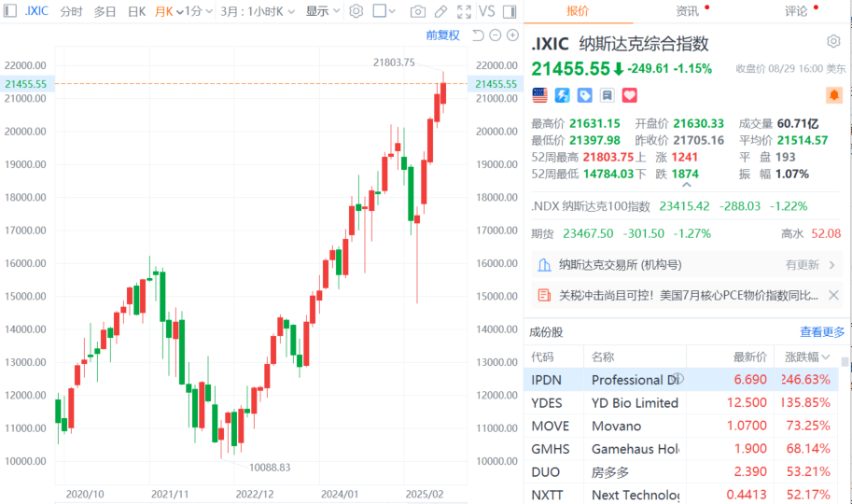Take a chart screenshot with camera icon
Viewport: 852px width, 504px height.
pyautogui.click(x=417, y=11)
